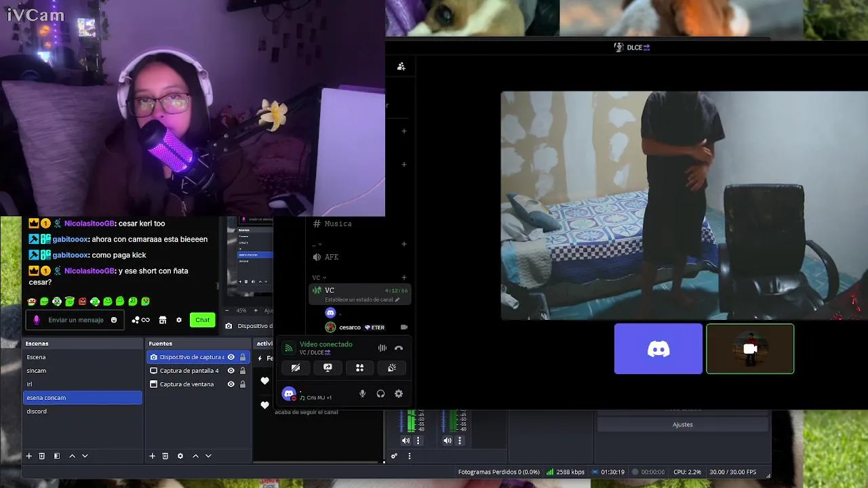Image resolution: width=868 pixels, height=488 pixels.
Task: Select the esena concam scene
Action: [x=83, y=398]
